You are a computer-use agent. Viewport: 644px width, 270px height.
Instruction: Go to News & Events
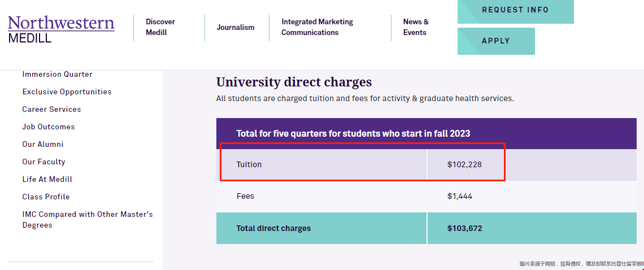(x=416, y=27)
